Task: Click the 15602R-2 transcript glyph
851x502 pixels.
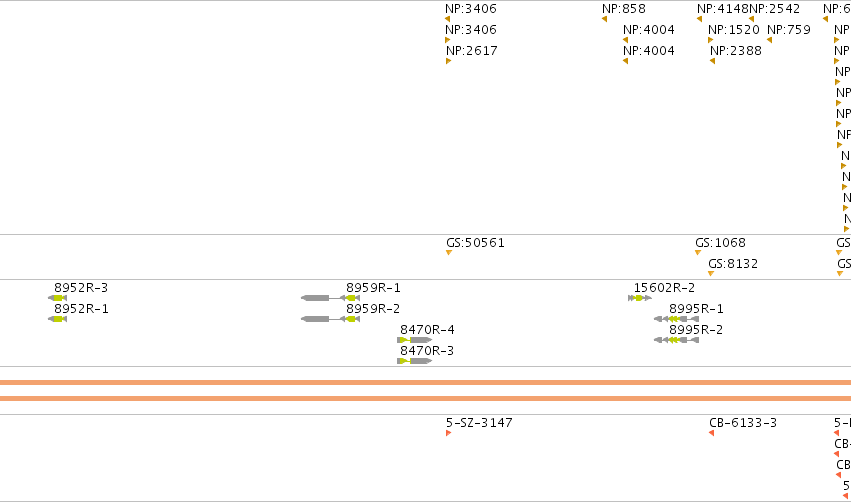Action: (x=640, y=298)
